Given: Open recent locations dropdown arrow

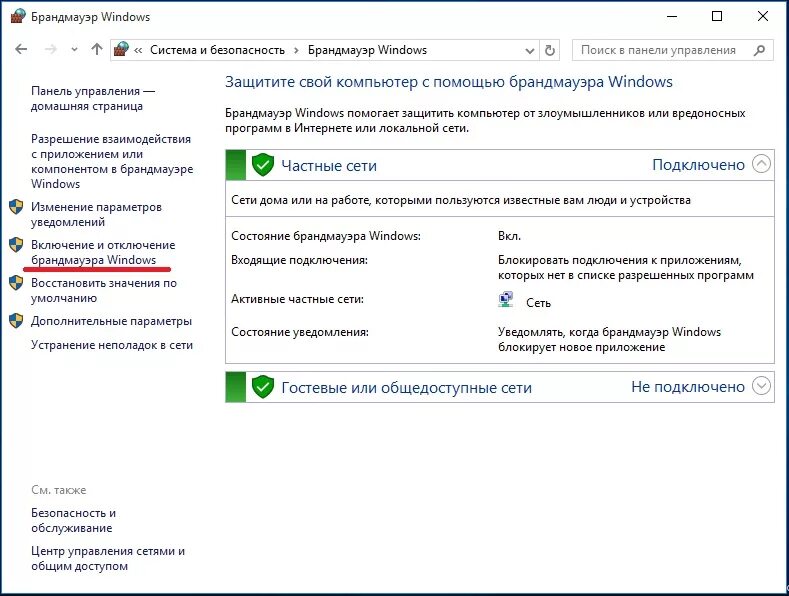Looking at the screenshot, I should (x=74, y=49).
